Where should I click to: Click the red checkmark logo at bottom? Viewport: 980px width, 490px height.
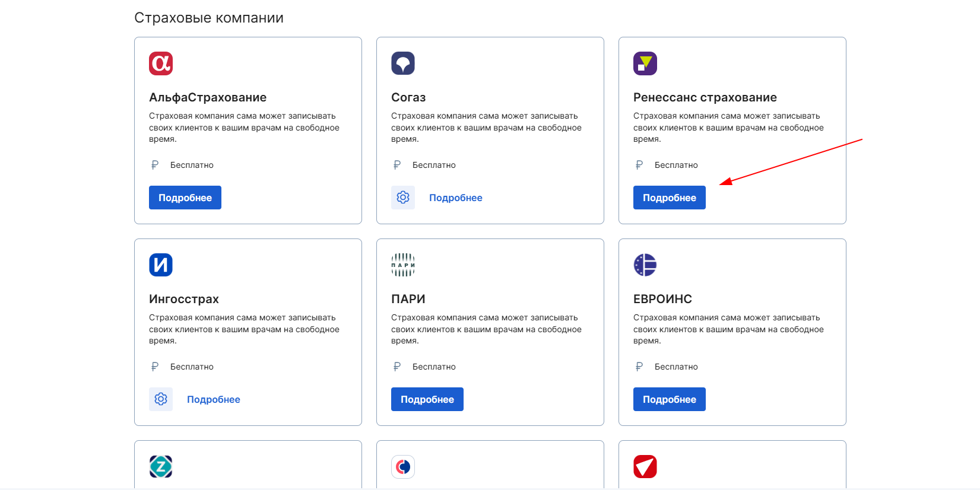pos(645,467)
